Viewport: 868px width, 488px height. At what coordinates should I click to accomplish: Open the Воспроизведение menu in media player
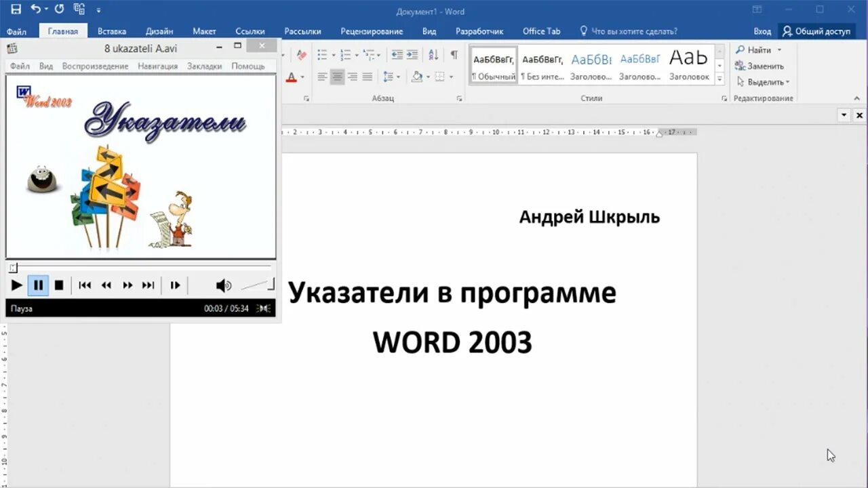(95, 66)
